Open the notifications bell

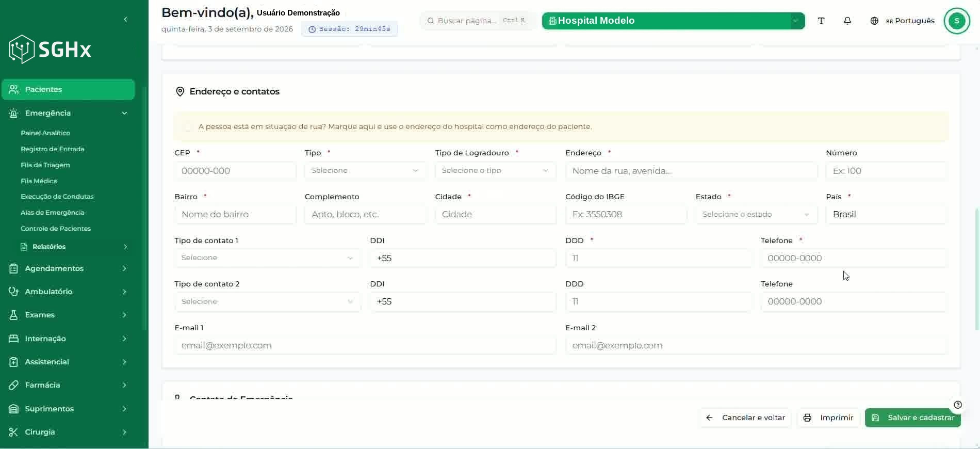click(847, 21)
